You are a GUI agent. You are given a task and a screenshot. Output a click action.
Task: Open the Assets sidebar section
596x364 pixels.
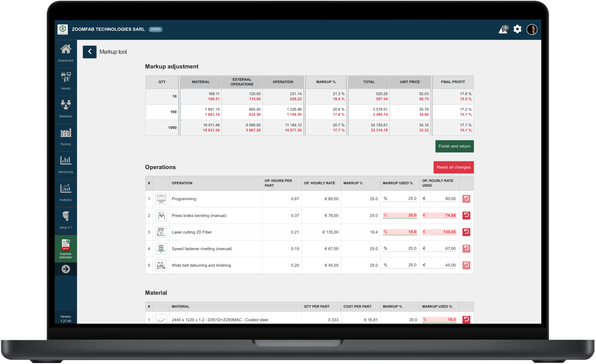click(x=66, y=81)
